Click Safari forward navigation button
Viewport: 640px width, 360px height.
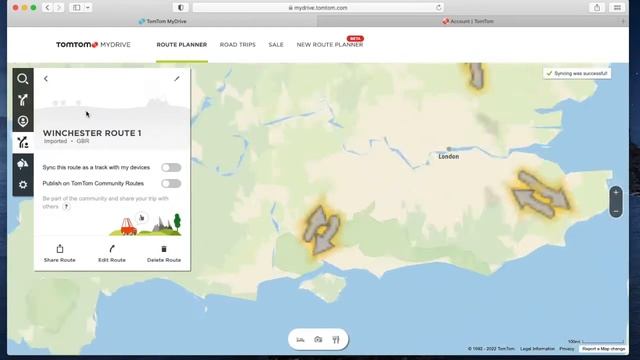59,7
